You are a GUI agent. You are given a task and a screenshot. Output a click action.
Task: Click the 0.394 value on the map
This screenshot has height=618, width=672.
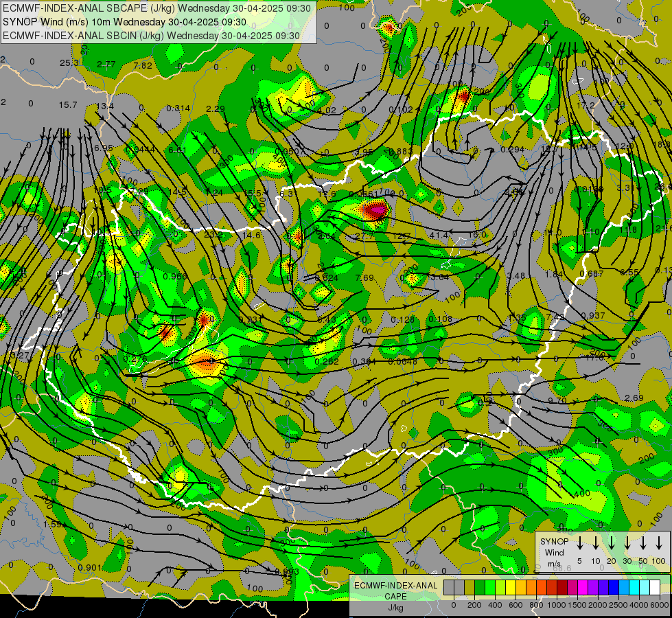[364, 362]
